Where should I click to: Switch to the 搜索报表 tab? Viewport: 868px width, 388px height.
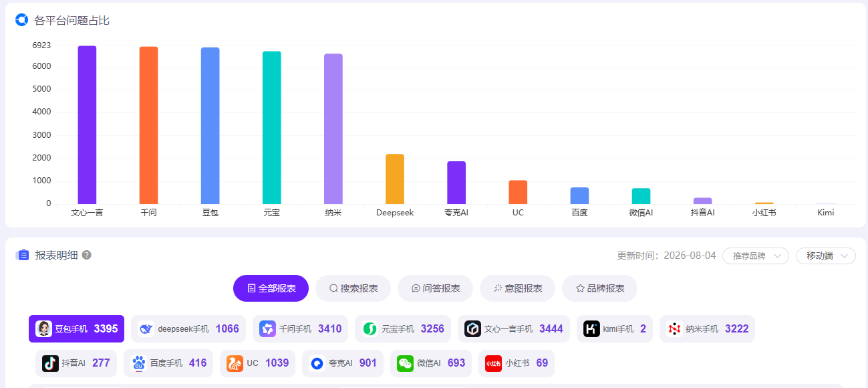click(x=353, y=288)
